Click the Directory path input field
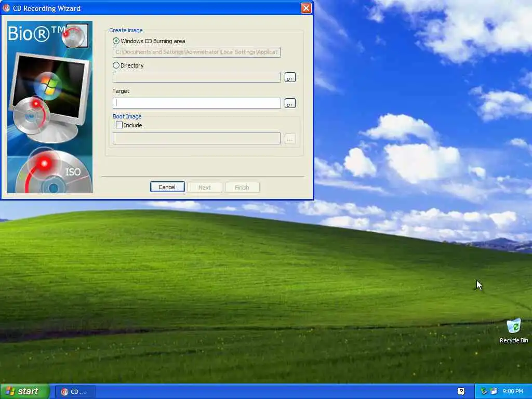 coord(196,77)
